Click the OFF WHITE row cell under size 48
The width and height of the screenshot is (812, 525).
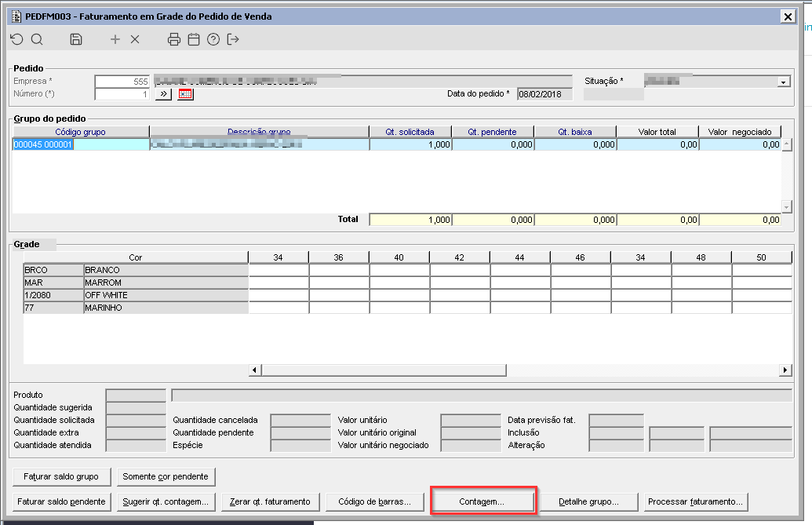click(x=701, y=295)
